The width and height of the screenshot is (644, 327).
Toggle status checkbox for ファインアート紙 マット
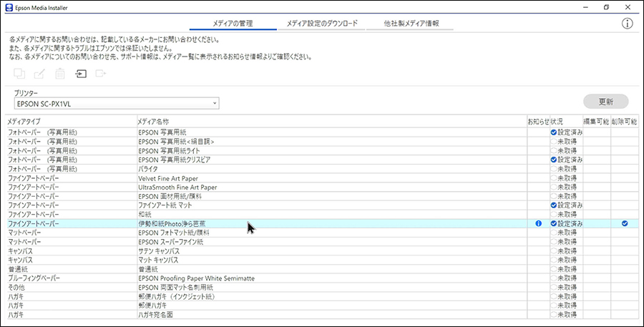[x=554, y=205]
